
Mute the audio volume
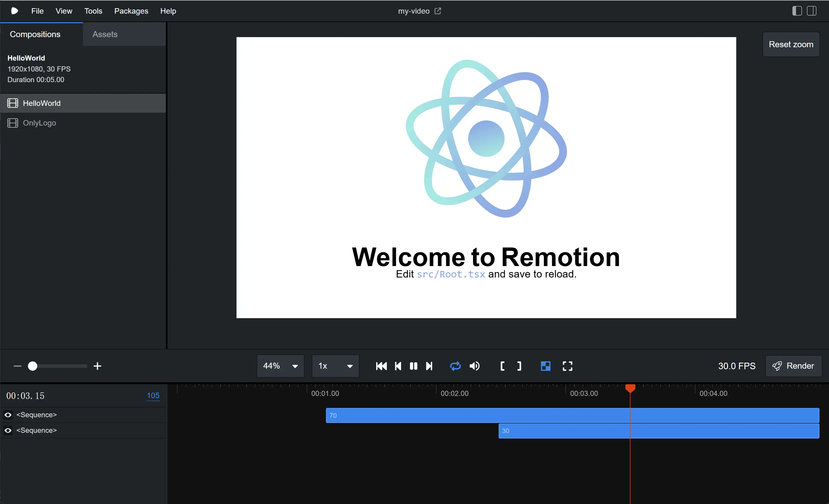[x=474, y=366]
